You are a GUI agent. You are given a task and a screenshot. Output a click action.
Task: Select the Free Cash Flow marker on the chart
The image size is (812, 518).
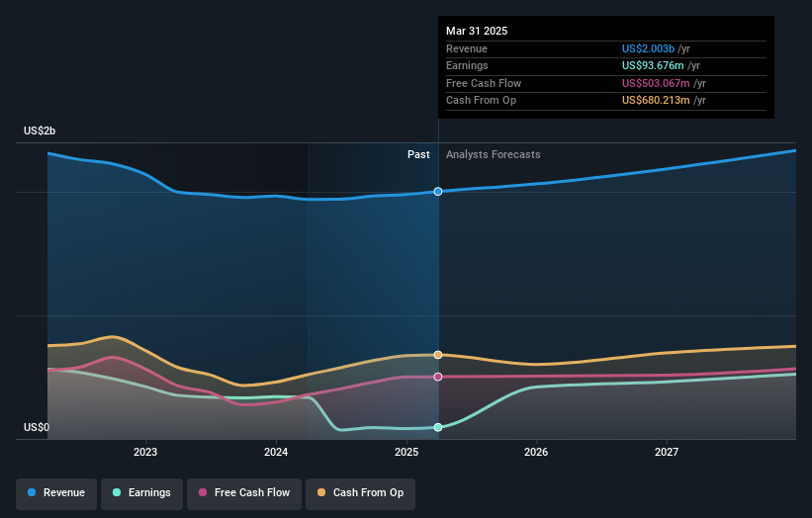(x=438, y=377)
